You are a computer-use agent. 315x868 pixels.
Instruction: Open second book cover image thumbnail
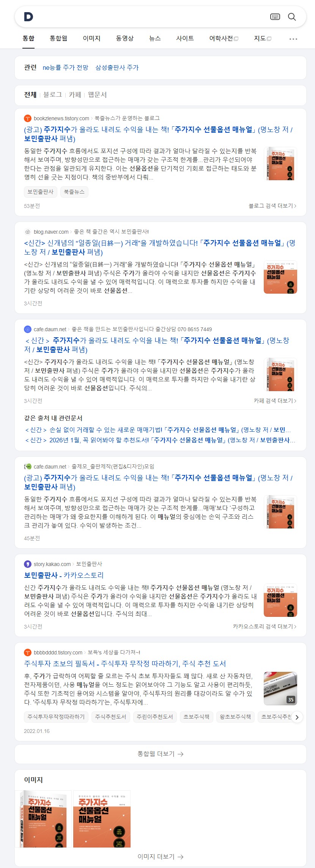point(102,819)
